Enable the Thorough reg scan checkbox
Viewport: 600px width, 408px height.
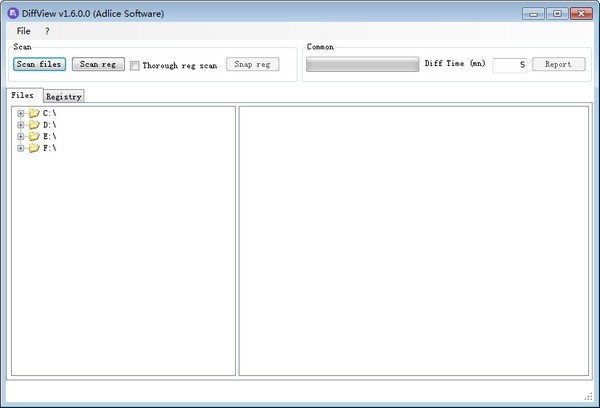135,65
